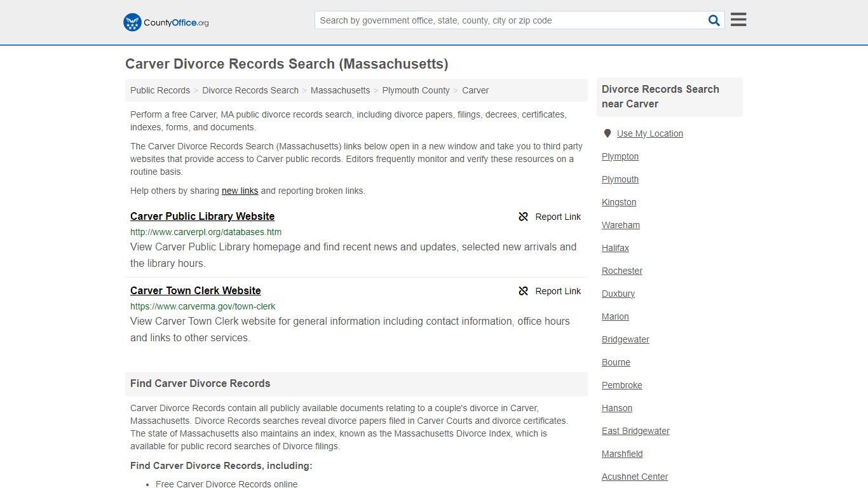Select Bridgewater in nearby list
The height and width of the screenshot is (488, 868).
(x=625, y=339)
